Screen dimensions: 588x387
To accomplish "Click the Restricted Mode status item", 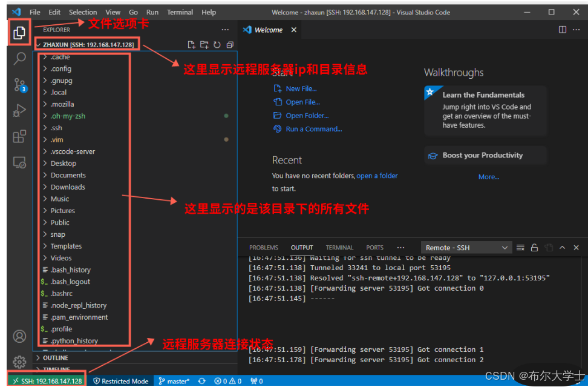I will coord(121,381).
